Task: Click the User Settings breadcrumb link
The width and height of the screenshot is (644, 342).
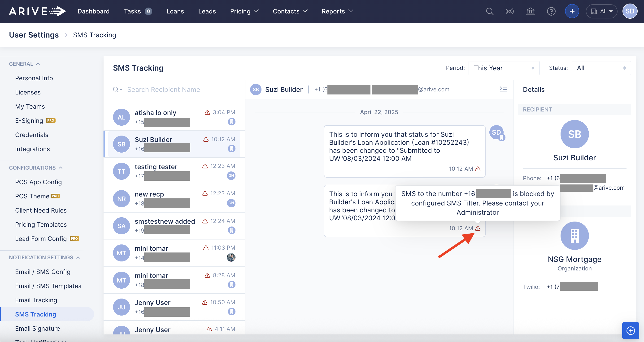Action: click(34, 35)
